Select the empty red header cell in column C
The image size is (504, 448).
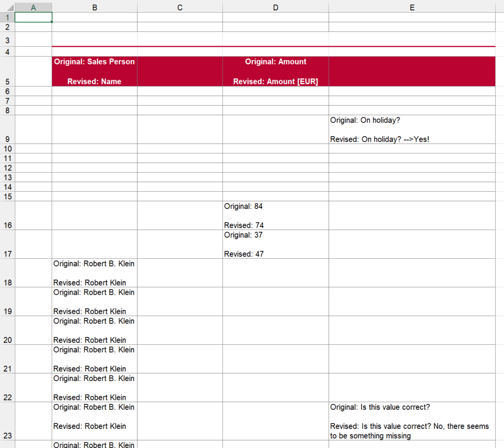[x=180, y=71]
